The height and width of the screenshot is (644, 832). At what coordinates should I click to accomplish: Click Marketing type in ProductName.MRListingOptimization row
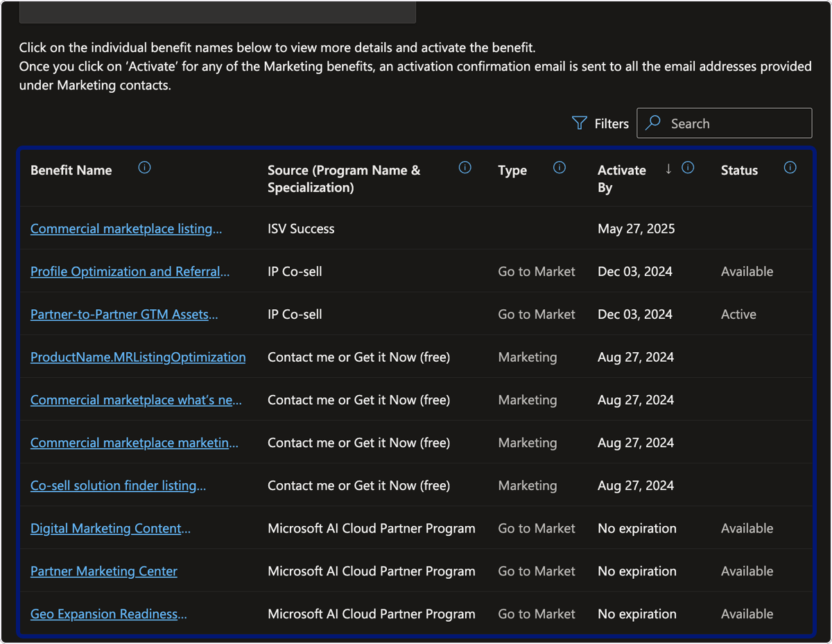(x=528, y=358)
